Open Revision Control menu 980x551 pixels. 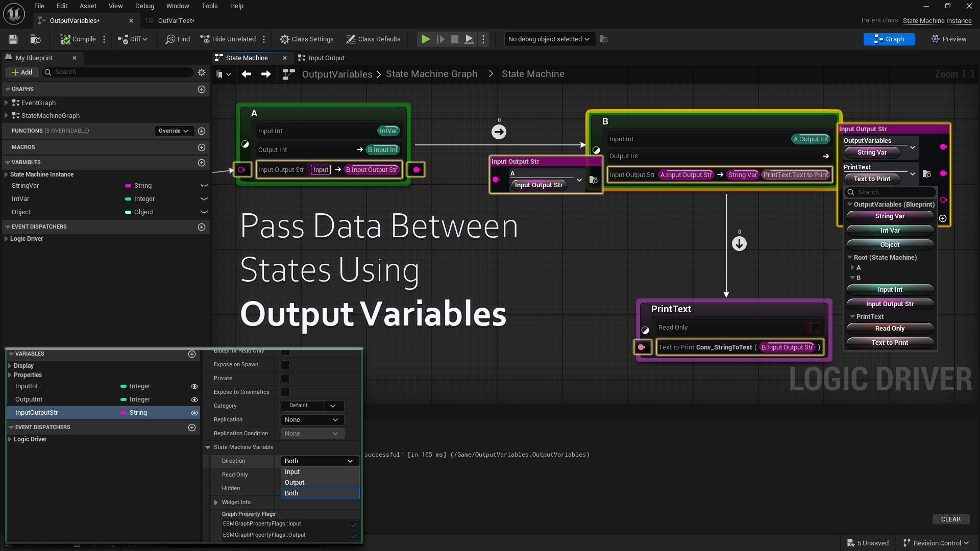[936, 543]
